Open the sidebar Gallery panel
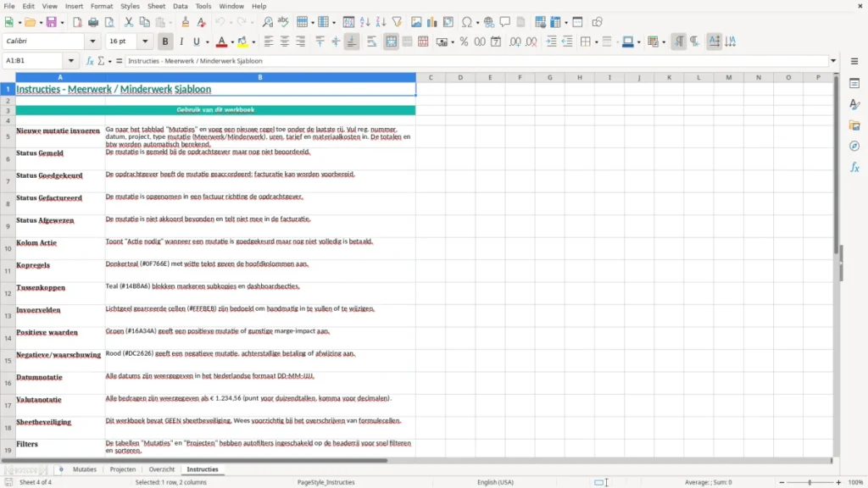Viewport: 868px width, 488px height. point(854,125)
